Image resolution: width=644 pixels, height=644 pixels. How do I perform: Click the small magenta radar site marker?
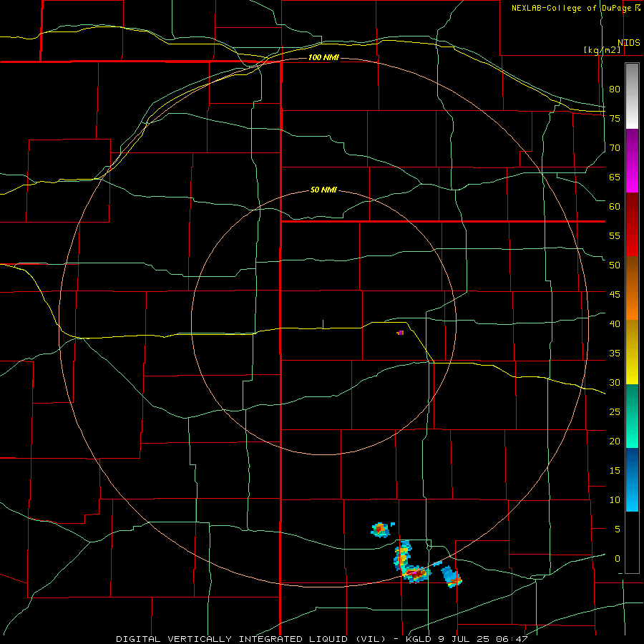(401, 333)
